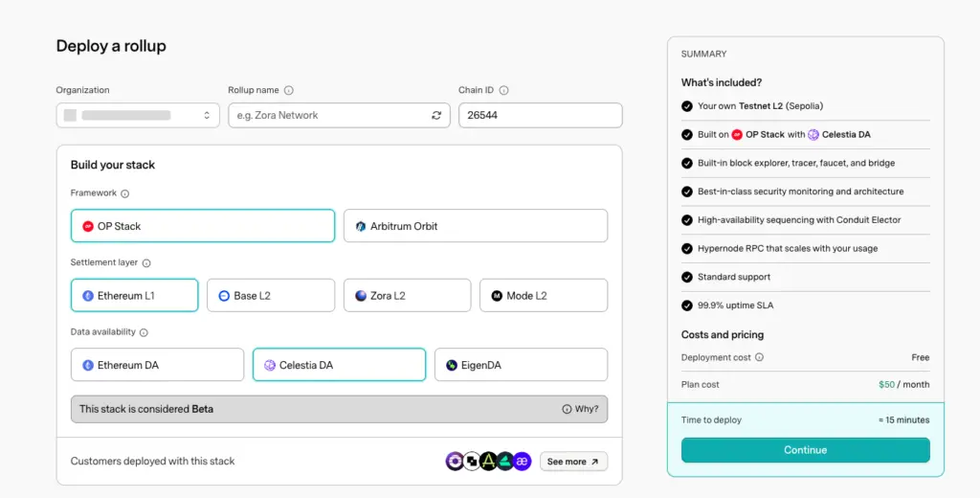Show info tooltip next to Rollup name
This screenshot has width=980, height=498.
289,90
